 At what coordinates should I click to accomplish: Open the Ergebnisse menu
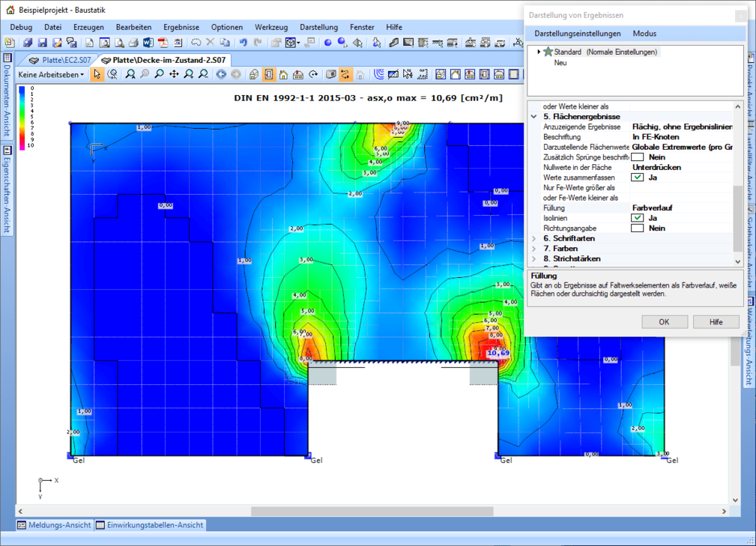pos(181,27)
